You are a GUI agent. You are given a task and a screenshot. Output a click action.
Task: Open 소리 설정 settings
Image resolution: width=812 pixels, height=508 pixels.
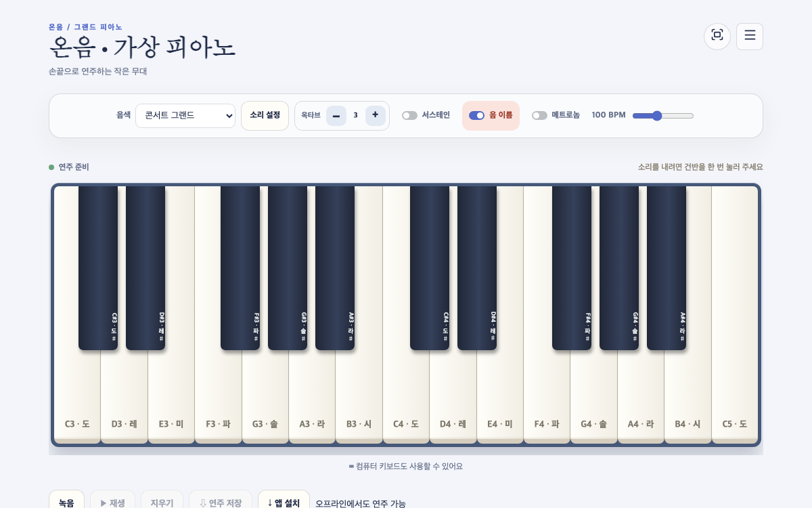pyautogui.click(x=265, y=116)
